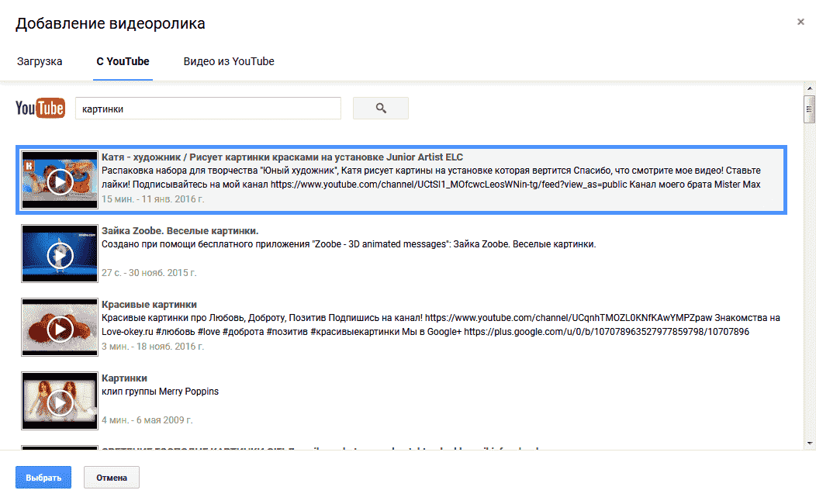Close the add video dialog

[800, 22]
